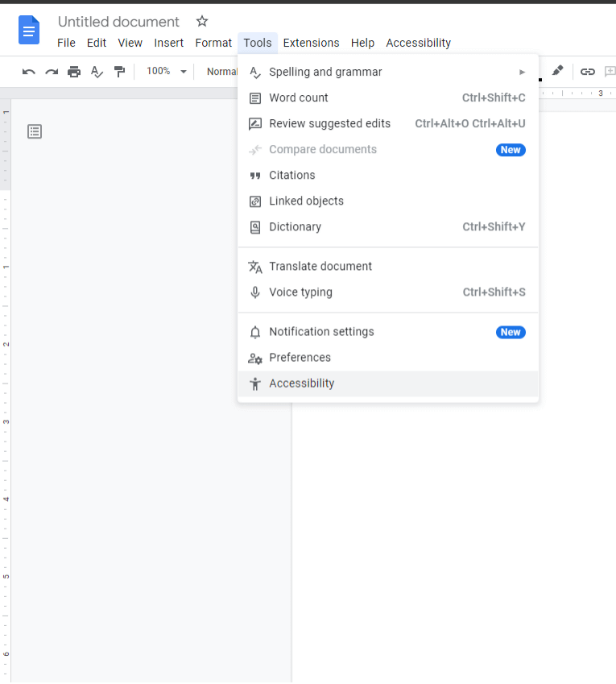This screenshot has width=616, height=684.
Task: Click the Dictionary icon in menu
Action: 255,227
